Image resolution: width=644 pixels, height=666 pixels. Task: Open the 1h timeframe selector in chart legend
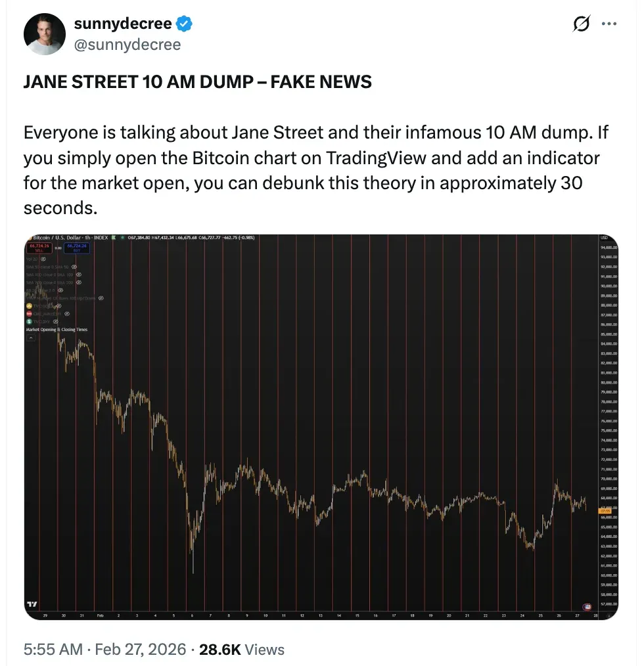(88, 238)
